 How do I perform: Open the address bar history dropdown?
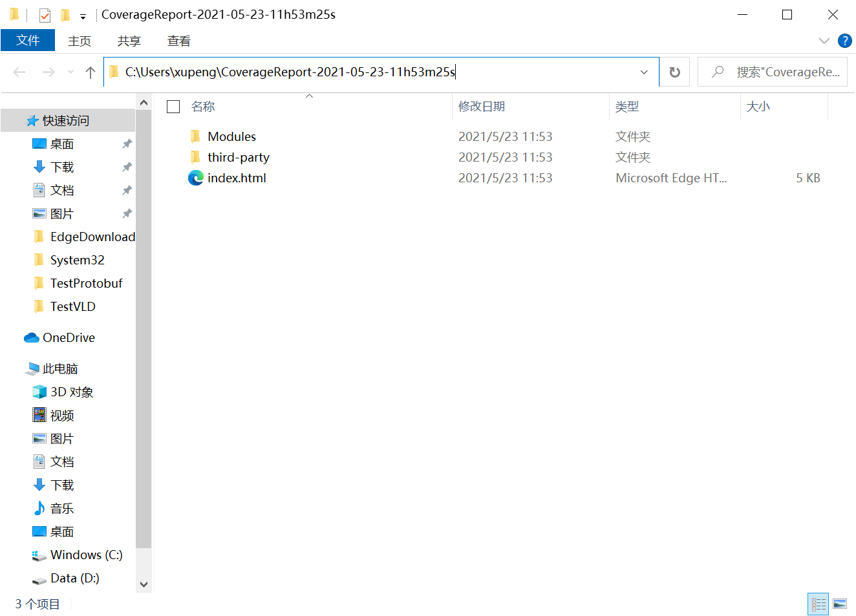[644, 72]
